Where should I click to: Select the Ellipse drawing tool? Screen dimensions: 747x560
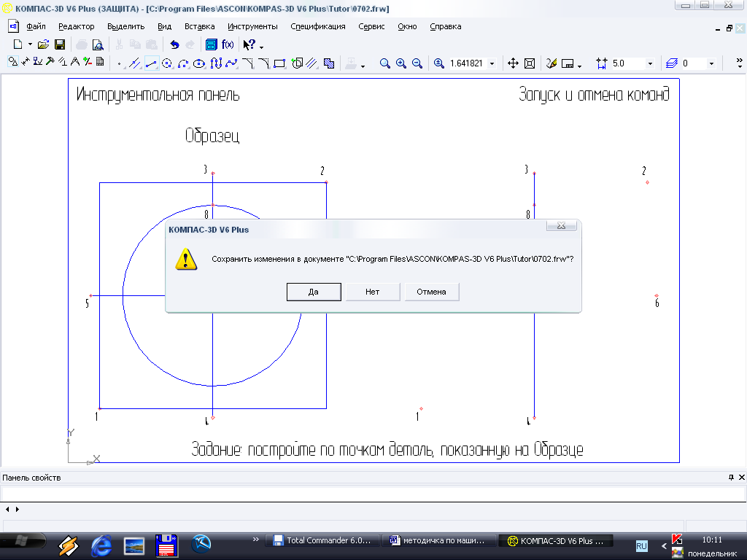click(199, 63)
